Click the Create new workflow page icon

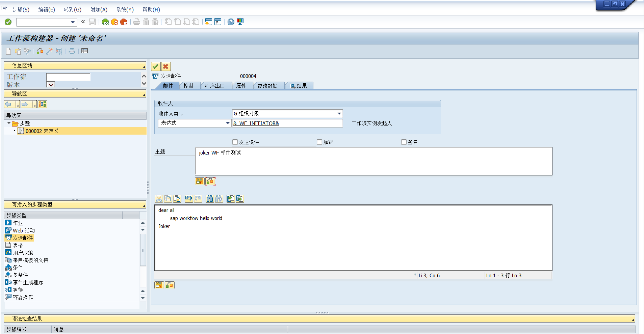(x=8, y=51)
